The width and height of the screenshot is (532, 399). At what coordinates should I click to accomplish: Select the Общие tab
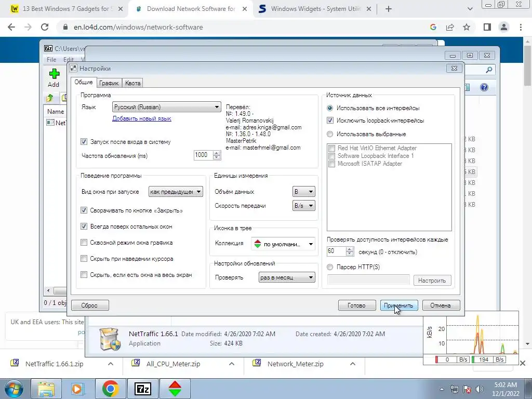84,82
